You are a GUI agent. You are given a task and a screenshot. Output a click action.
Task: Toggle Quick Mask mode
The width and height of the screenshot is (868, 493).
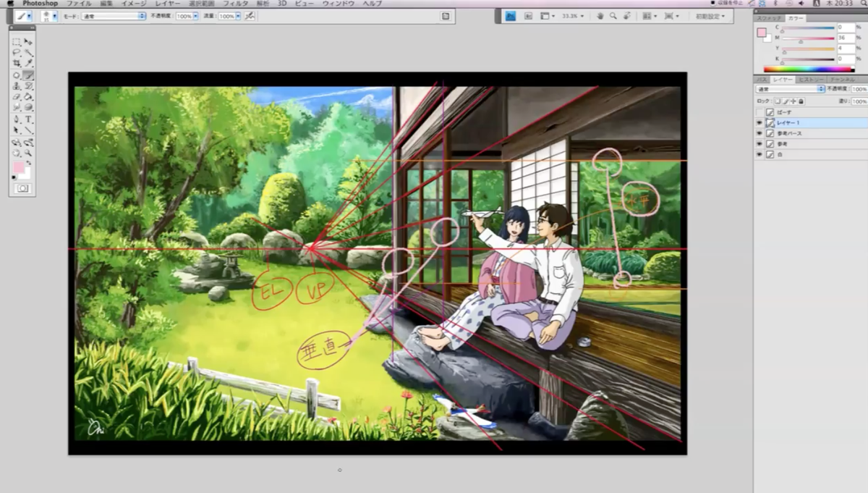click(23, 188)
